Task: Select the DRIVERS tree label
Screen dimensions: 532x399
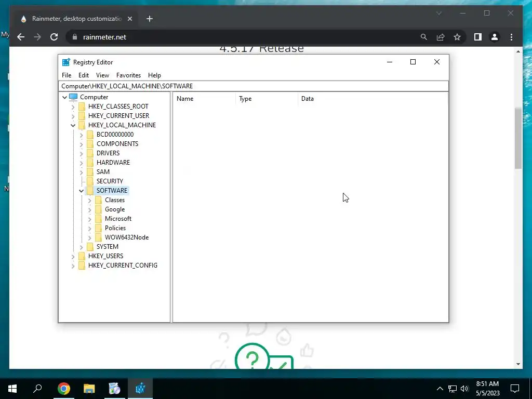Action: point(108,153)
